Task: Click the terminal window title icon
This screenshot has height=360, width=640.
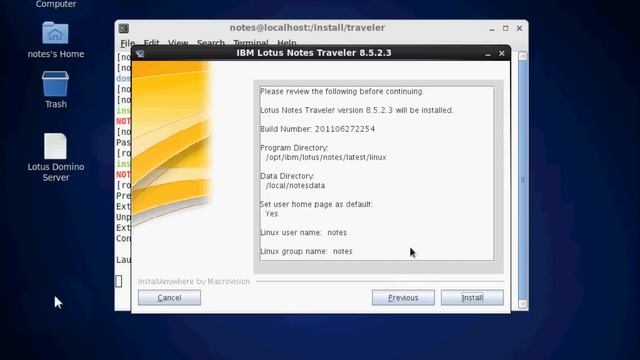Action: click(x=124, y=28)
